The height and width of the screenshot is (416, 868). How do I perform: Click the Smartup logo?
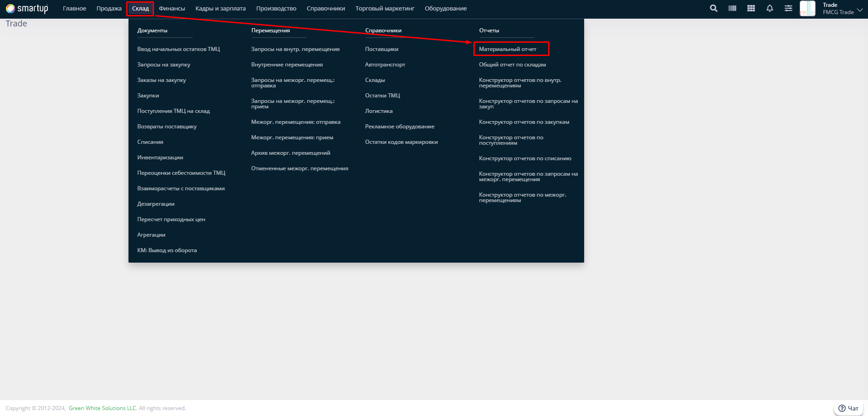coord(27,9)
